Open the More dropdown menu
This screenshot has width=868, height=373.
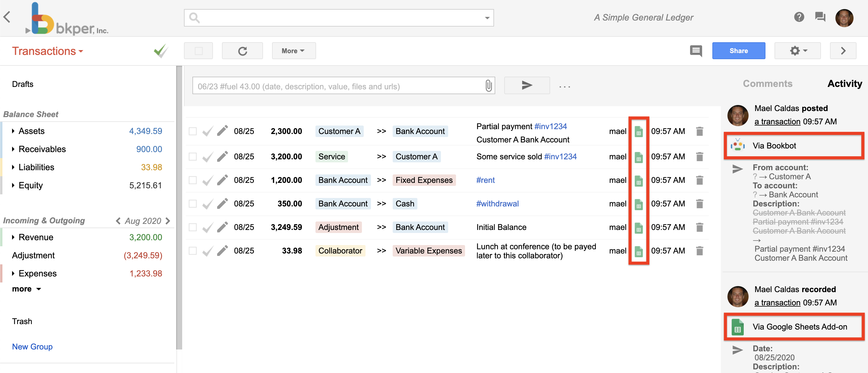(293, 51)
